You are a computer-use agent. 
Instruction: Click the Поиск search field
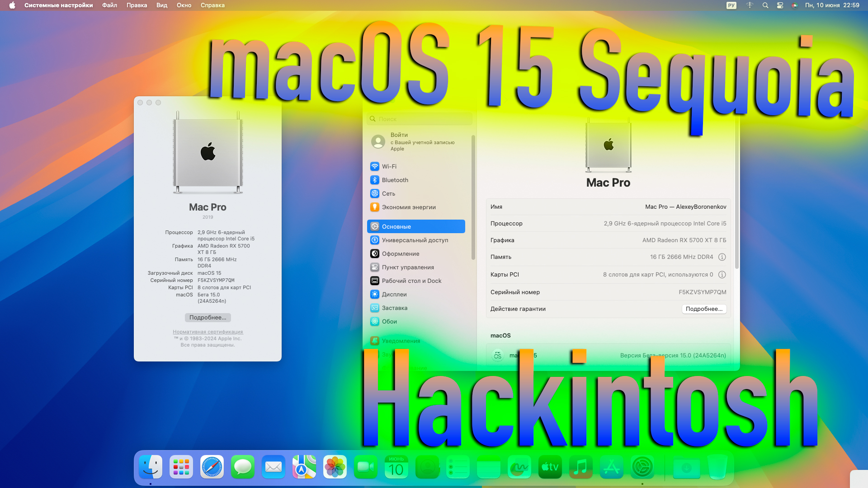click(420, 119)
